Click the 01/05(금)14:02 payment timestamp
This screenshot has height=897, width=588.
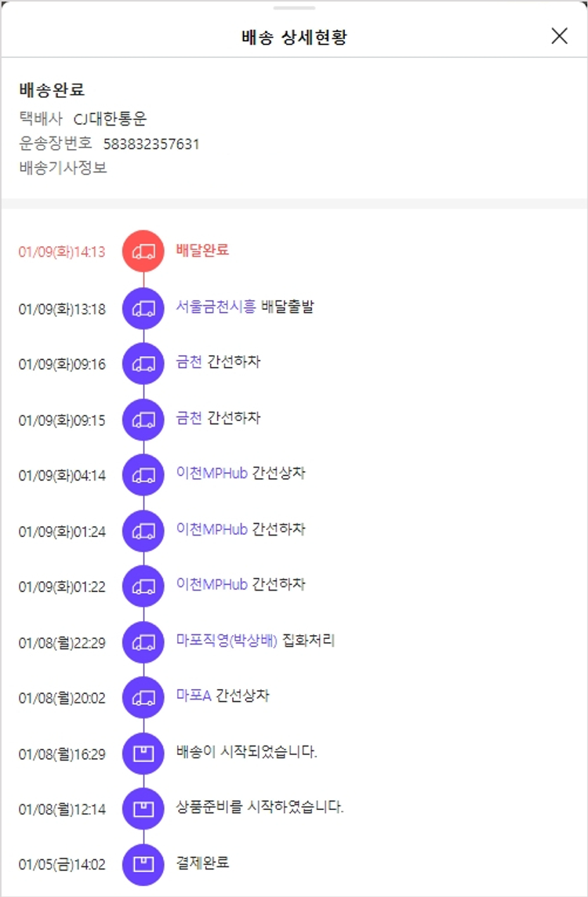tap(62, 866)
